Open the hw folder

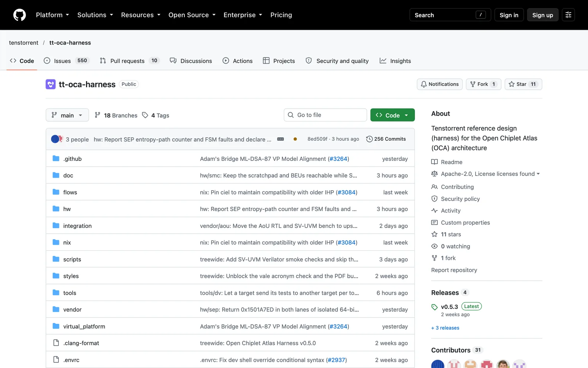click(x=67, y=209)
